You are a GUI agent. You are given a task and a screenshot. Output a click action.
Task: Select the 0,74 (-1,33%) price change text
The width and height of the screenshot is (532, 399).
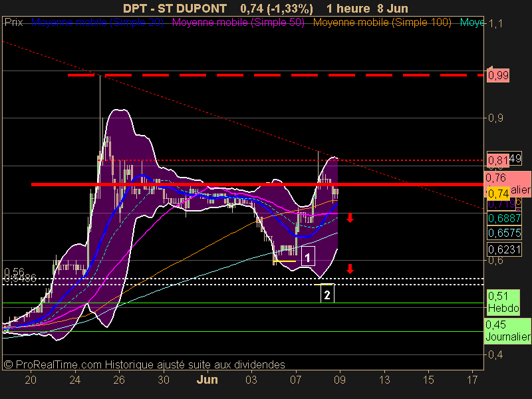(x=277, y=9)
